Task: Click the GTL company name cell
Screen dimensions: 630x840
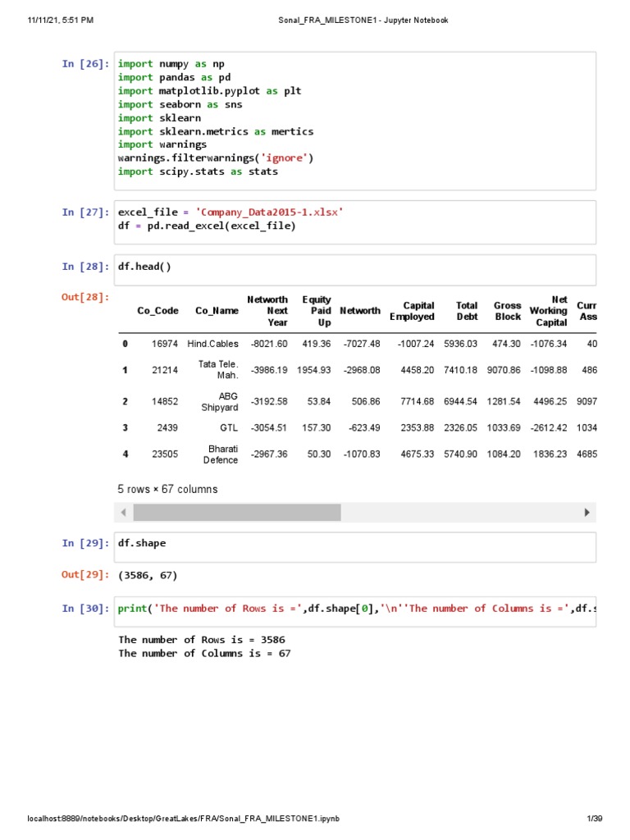Action: (229, 427)
